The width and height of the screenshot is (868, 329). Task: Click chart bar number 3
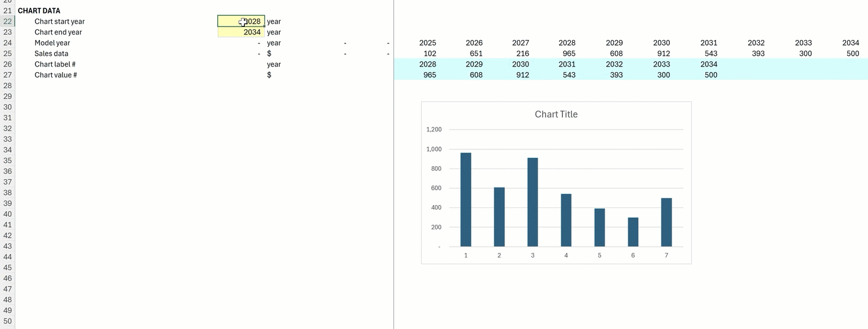(x=533, y=202)
